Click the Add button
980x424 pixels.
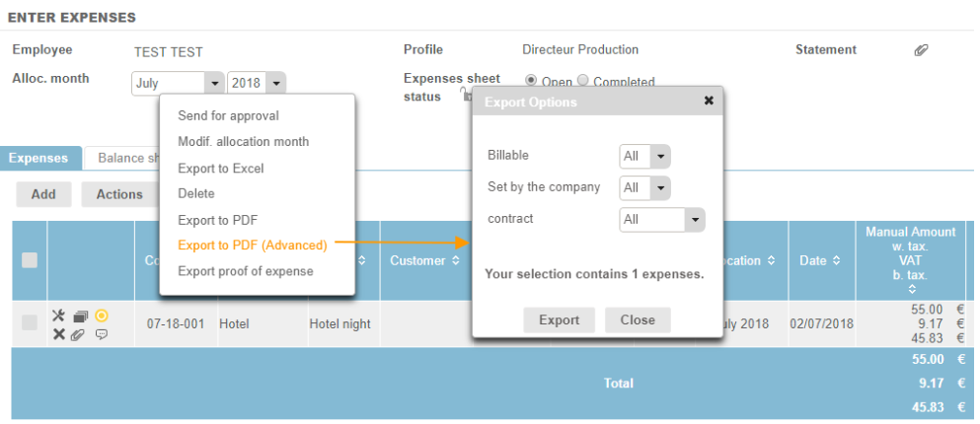43,194
